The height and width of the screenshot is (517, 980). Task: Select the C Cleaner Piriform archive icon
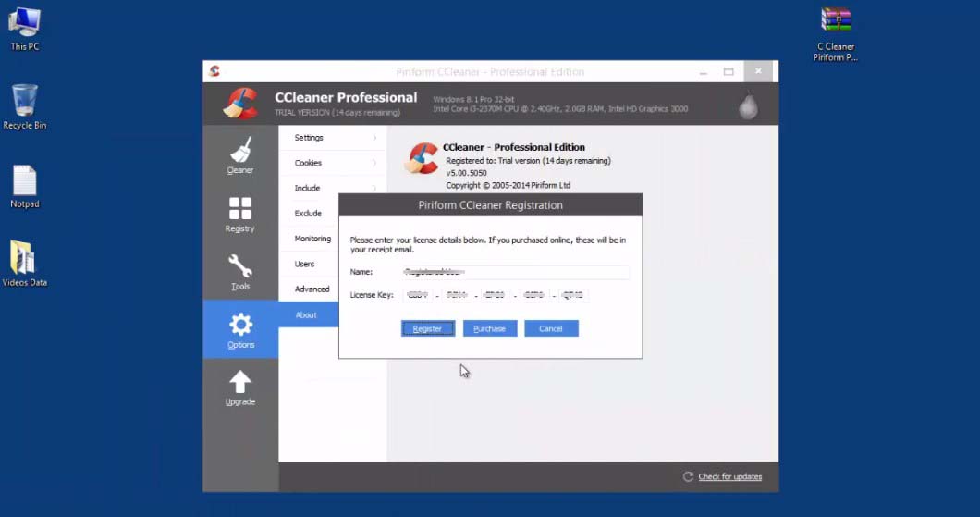(836, 34)
